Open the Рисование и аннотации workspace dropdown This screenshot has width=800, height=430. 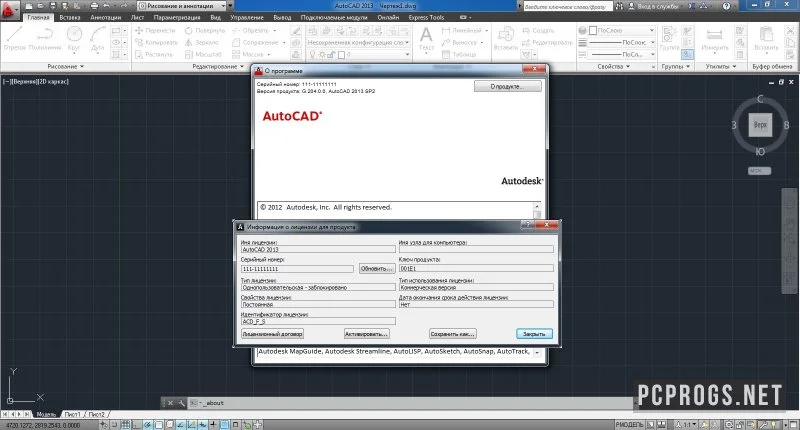[x=181, y=6]
